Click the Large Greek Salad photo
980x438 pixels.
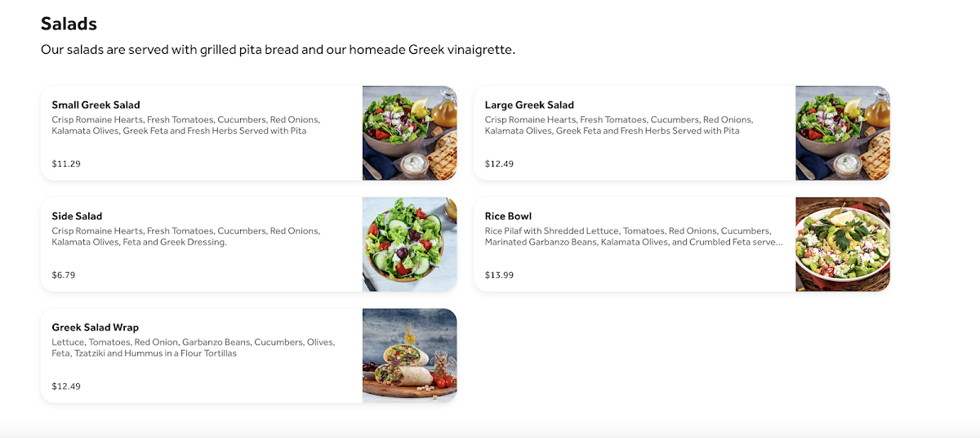[x=842, y=133]
